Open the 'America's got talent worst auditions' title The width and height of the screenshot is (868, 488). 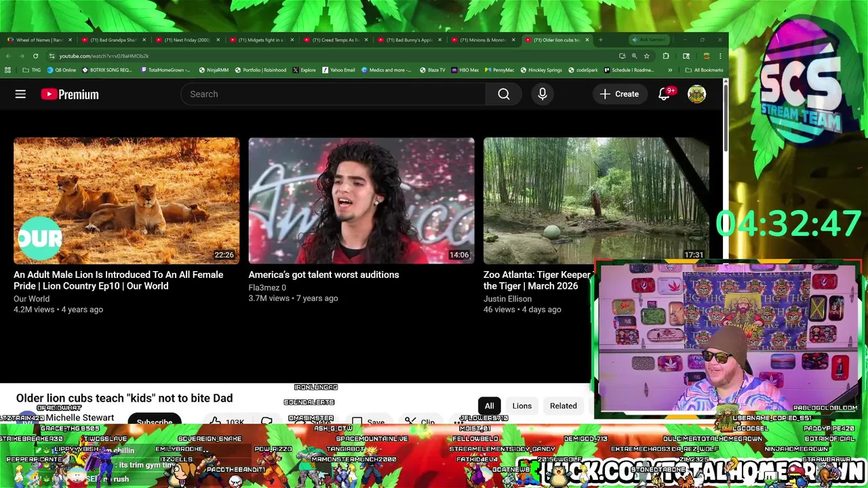(323, 274)
